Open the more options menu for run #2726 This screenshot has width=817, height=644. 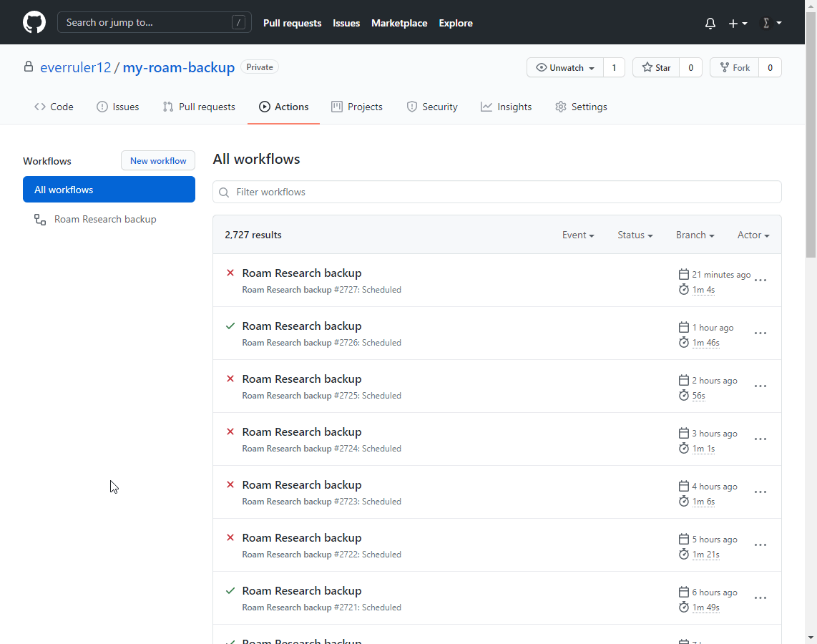pos(760,333)
